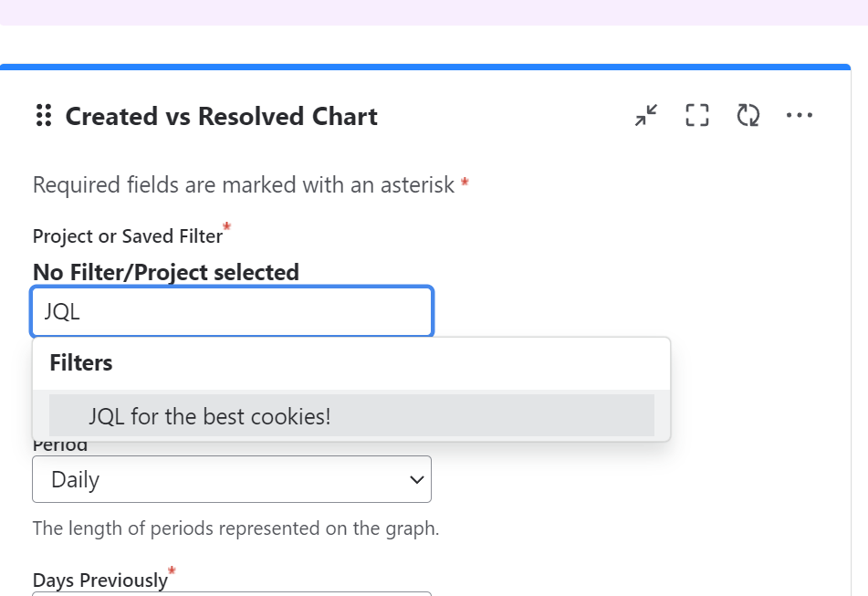Maximize the gadget to full screen
The height and width of the screenshot is (596, 868).
click(697, 115)
